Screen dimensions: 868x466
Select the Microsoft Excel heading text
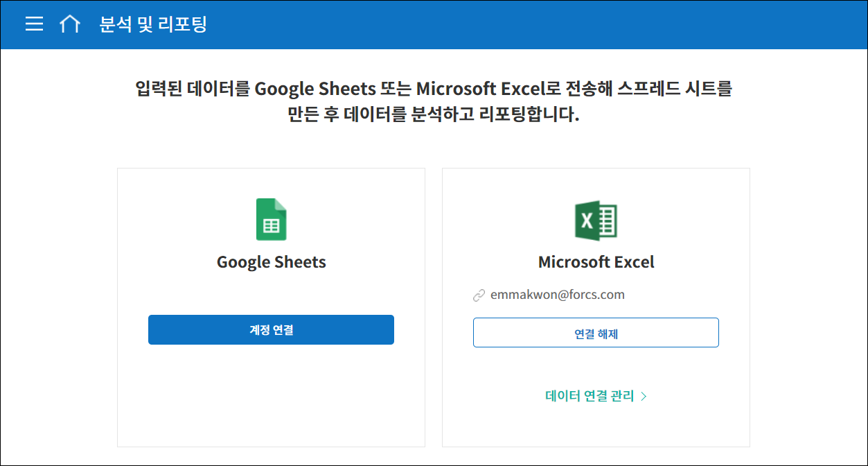tap(596, 262)
